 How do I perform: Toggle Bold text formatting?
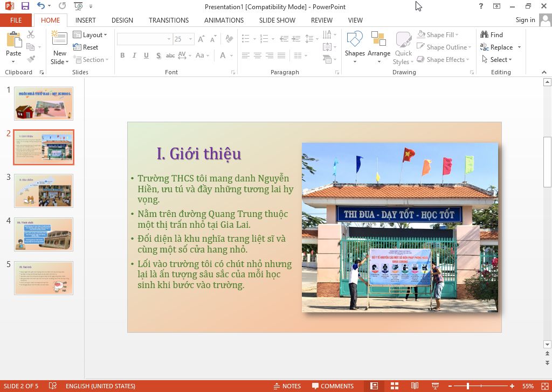tap(122, 55)
